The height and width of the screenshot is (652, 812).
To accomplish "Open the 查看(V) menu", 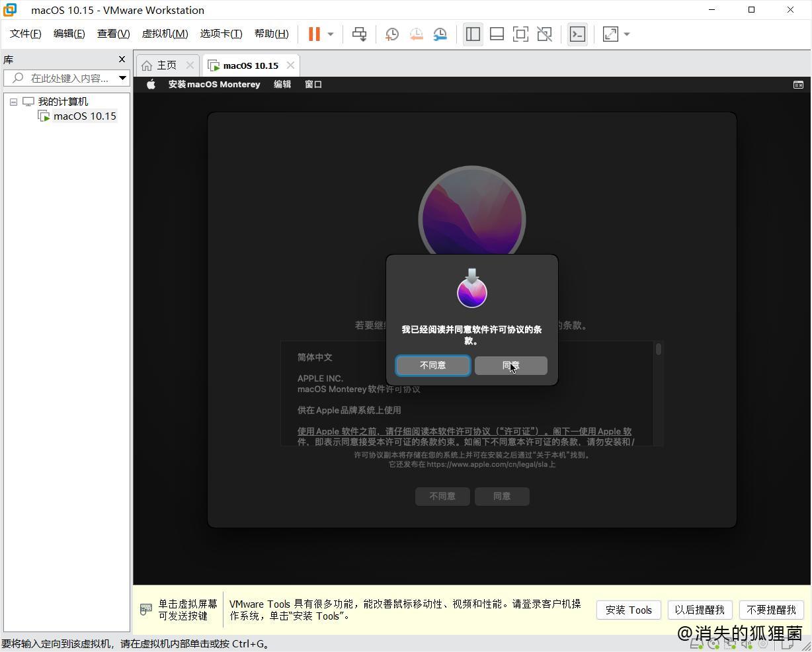I will point(113,34).
